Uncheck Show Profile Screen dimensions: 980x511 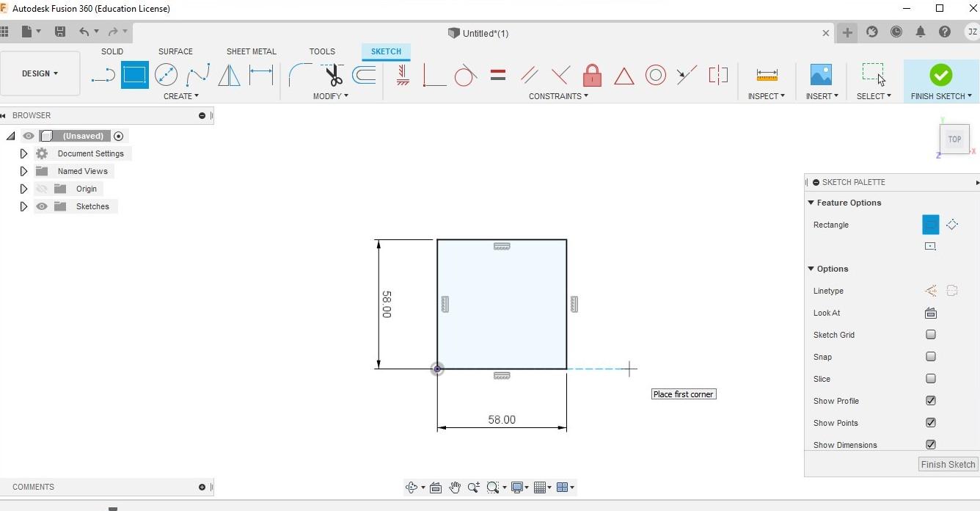pyautogui.click(x=931, y=401)
